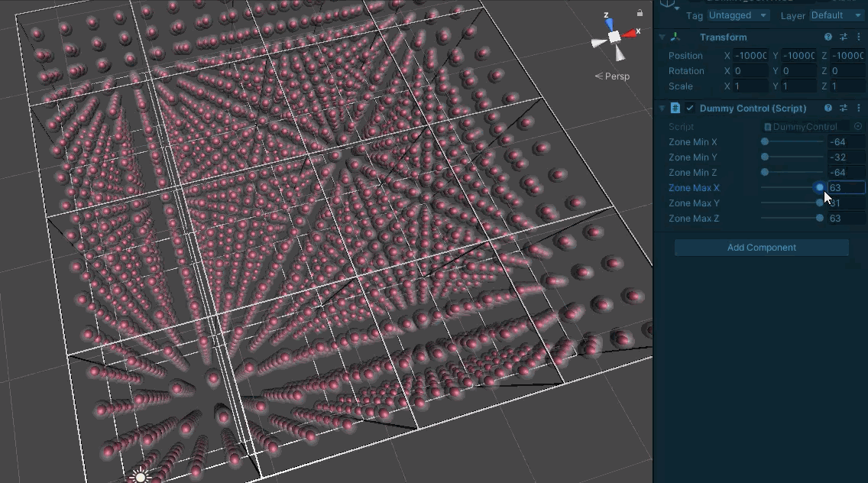
Task: Toggle the scene gizmo rotation lock icon
Action: click(x=640, y=12)
